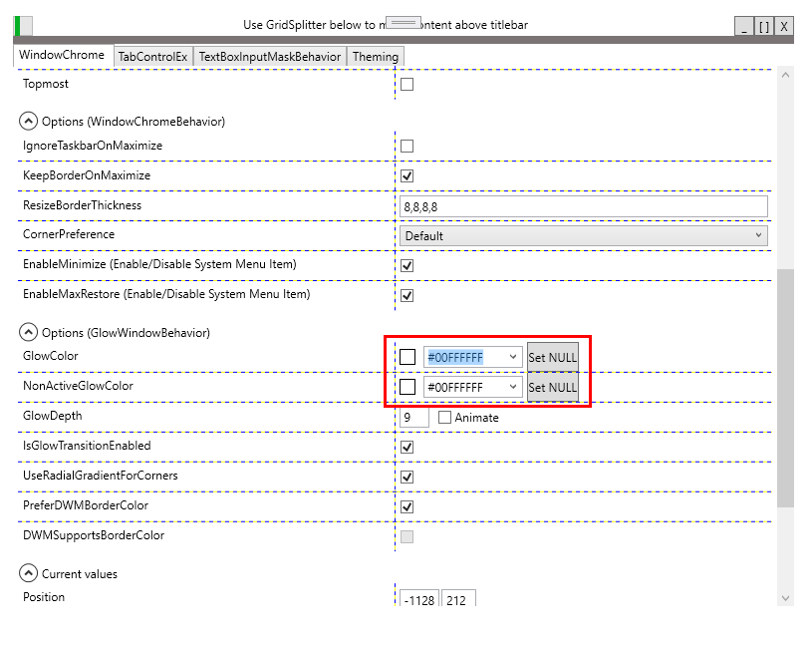Viewport: 812px width, 646px height.
Task: Click Set NULL for NonActiveGlowColor
Action: coord(552,387)
